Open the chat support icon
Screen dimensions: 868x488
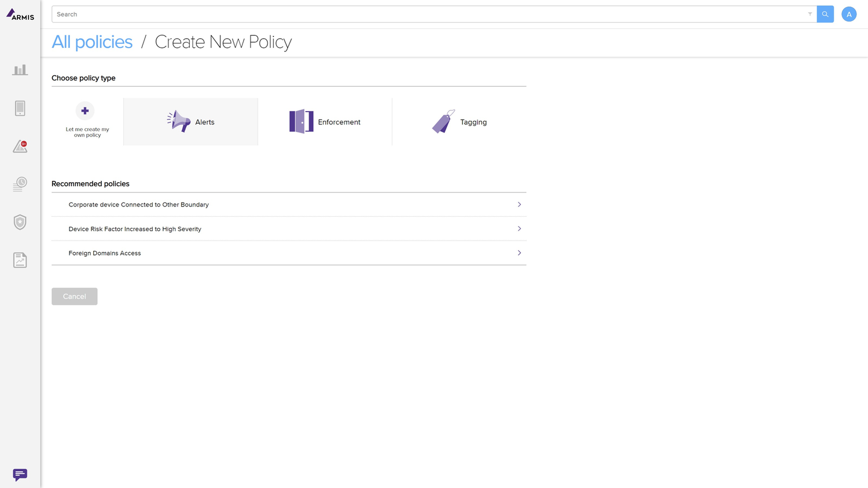(x=20, y=475)
